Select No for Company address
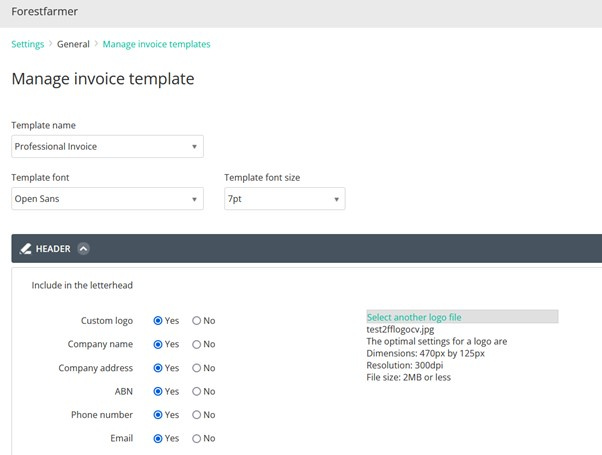This screenshot has height=455, width=602. click(197, 368)
